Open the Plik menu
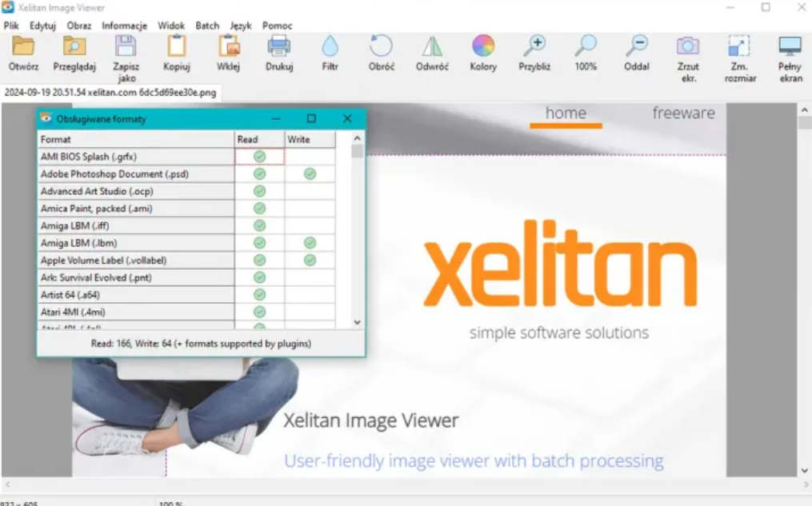This screenshot has height=506, width=812. (11, 26)
